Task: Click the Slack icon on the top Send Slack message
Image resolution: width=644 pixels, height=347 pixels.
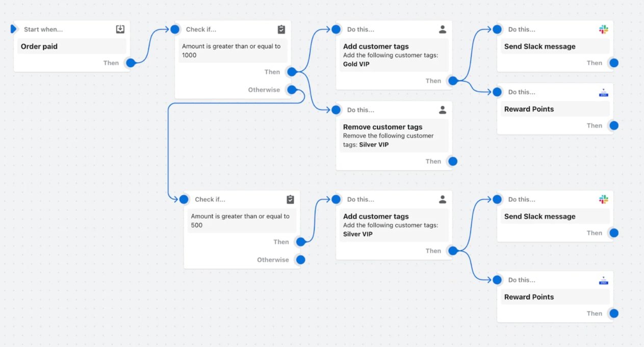Action: [x=604, y=30]
